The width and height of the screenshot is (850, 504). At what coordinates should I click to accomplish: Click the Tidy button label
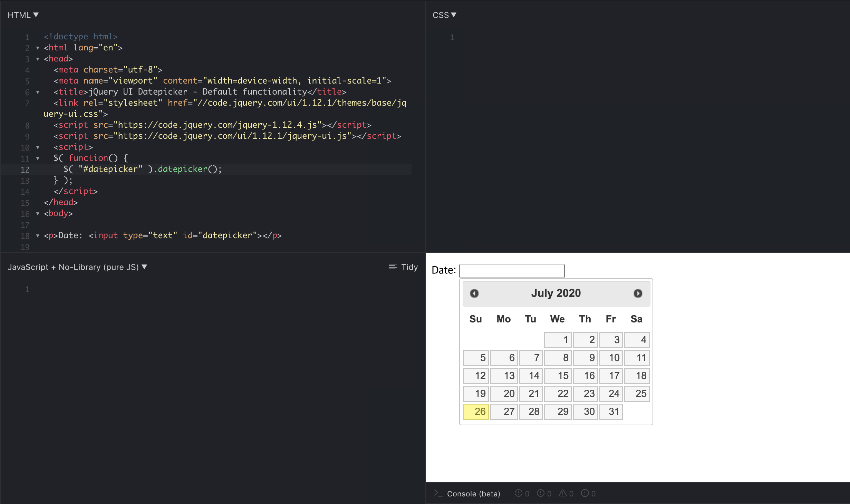click(409, 267)
